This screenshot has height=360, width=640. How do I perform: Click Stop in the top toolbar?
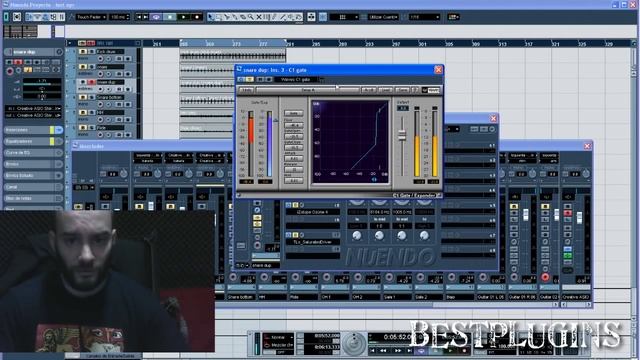pyautogui.click(x=169, y=17)
